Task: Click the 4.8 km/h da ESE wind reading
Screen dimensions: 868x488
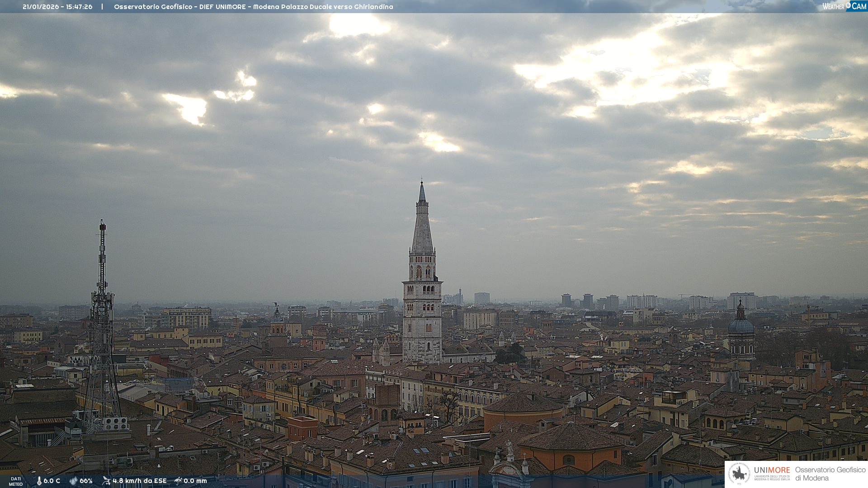Action: (x=139, y=481)
